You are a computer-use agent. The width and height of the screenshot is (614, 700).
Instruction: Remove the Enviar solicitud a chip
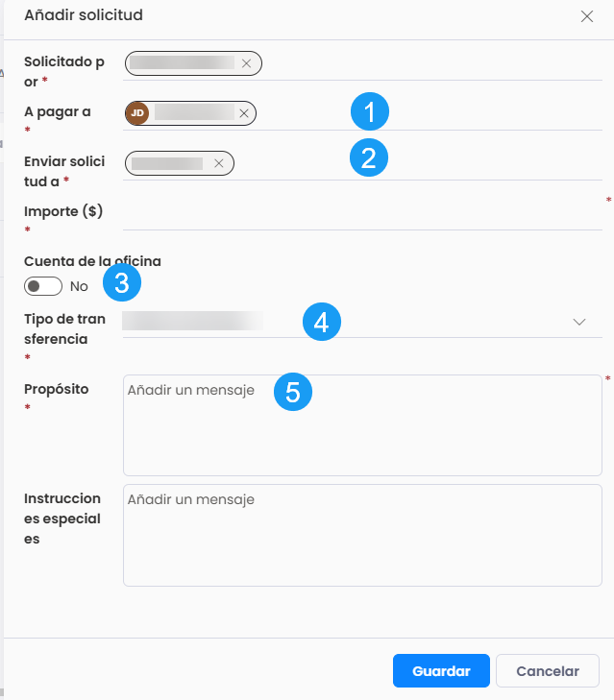coord(218,163)
